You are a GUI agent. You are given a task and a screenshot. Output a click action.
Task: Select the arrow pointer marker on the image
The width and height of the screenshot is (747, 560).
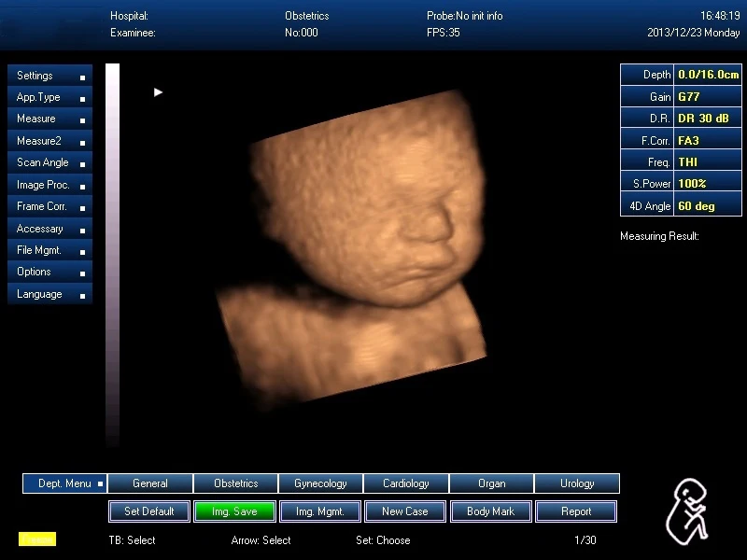click(x=158, y=92)
